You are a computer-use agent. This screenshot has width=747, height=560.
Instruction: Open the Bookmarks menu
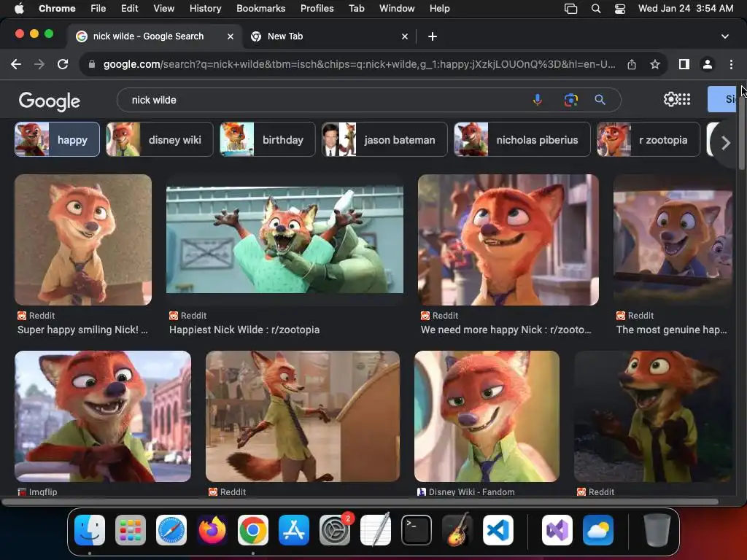point(260,9)
